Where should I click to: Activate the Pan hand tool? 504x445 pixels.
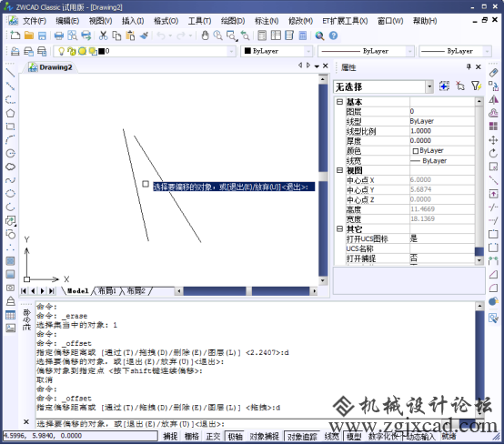205,35
